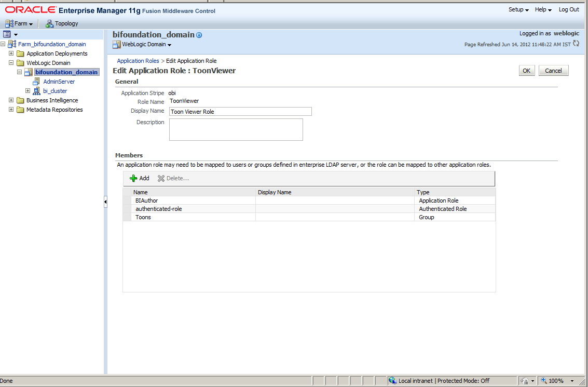The height and width of the screenshot is (387, 588).
Task: Click the OK button to save the role
Action: 527,70
